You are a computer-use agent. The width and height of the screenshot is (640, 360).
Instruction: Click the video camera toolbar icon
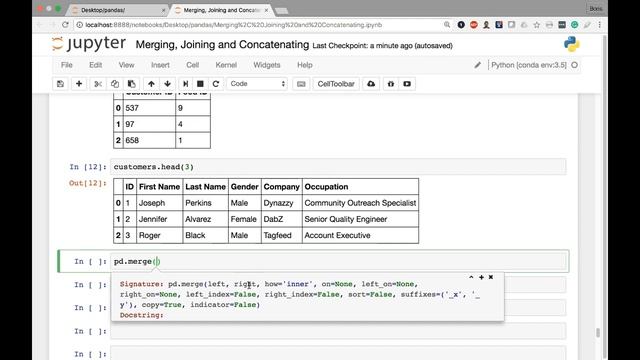coord(407,84)
